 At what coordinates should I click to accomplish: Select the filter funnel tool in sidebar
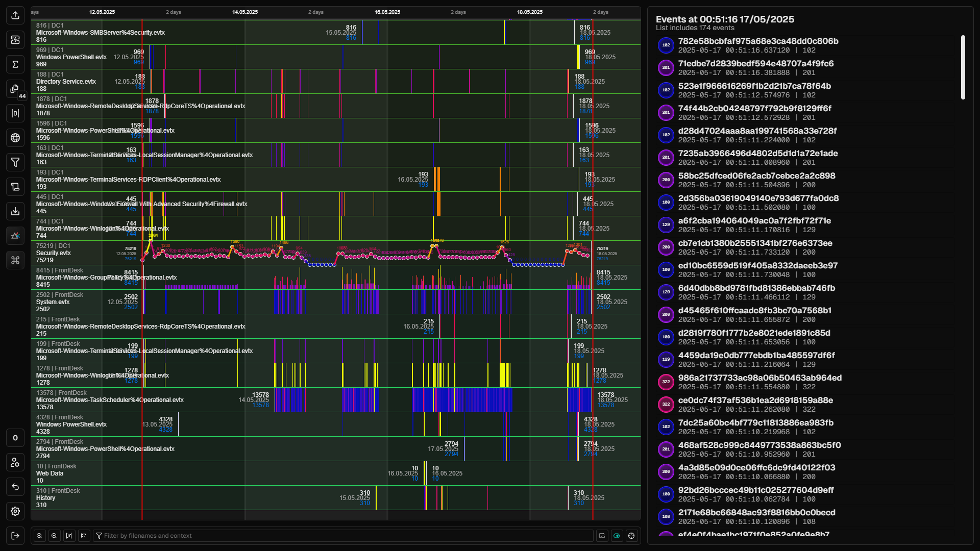click(15, 162)
